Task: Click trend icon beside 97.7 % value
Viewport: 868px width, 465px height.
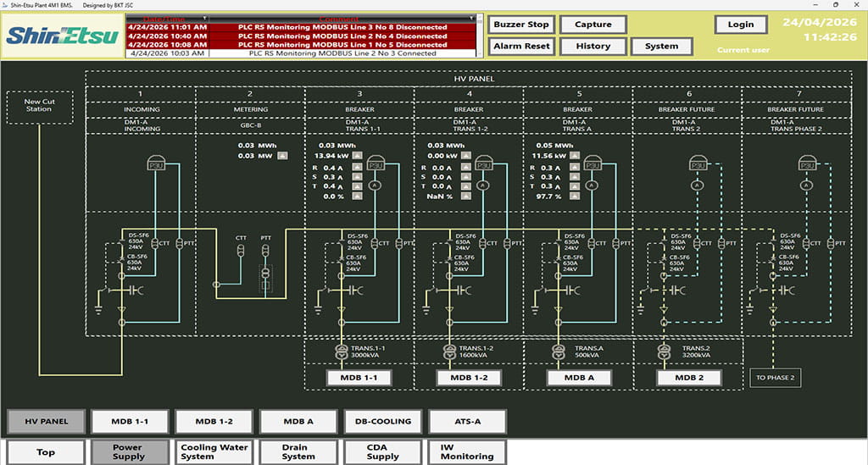Action: (x=576, y=197)
